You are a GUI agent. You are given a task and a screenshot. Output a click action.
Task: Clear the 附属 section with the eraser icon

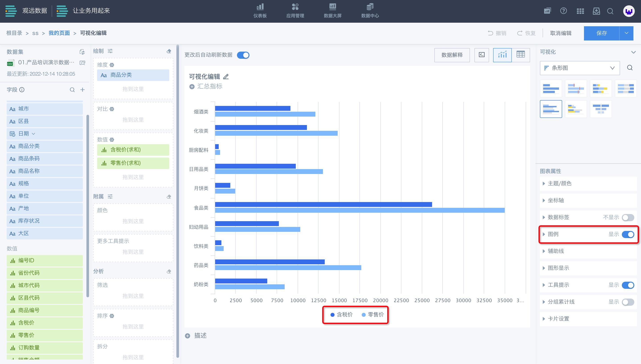coord(169,197)
